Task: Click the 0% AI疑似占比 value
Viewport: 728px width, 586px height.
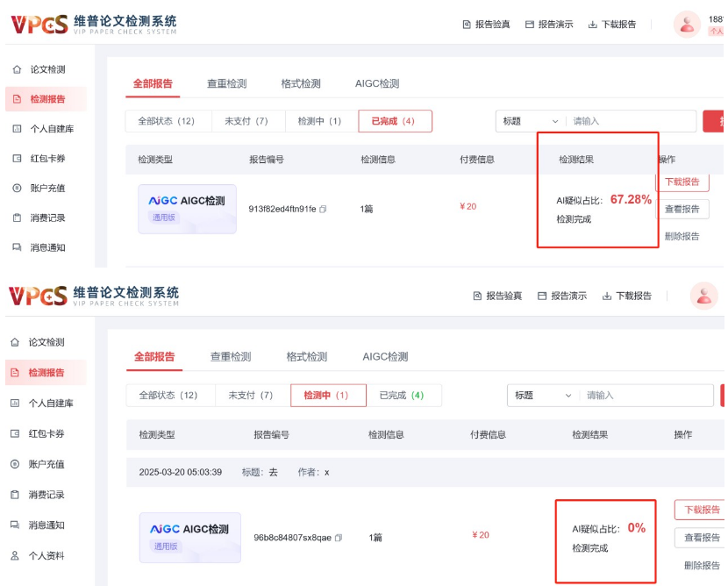Action: pyautogui.click(x=637, y=528)
